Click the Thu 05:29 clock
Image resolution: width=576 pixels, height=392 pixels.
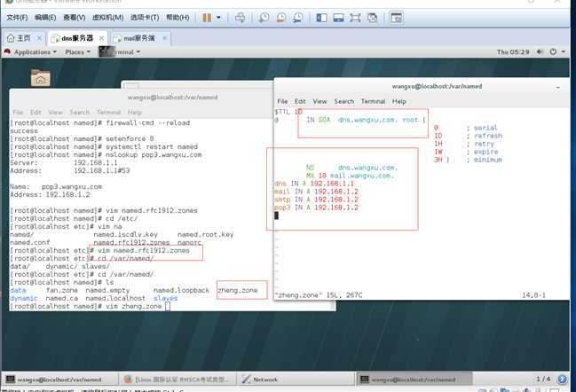[513, 52]
